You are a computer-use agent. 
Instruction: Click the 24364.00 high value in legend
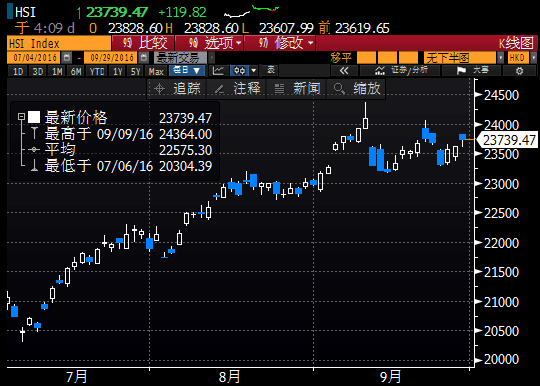pyautogui.click(x=185, y=134)
